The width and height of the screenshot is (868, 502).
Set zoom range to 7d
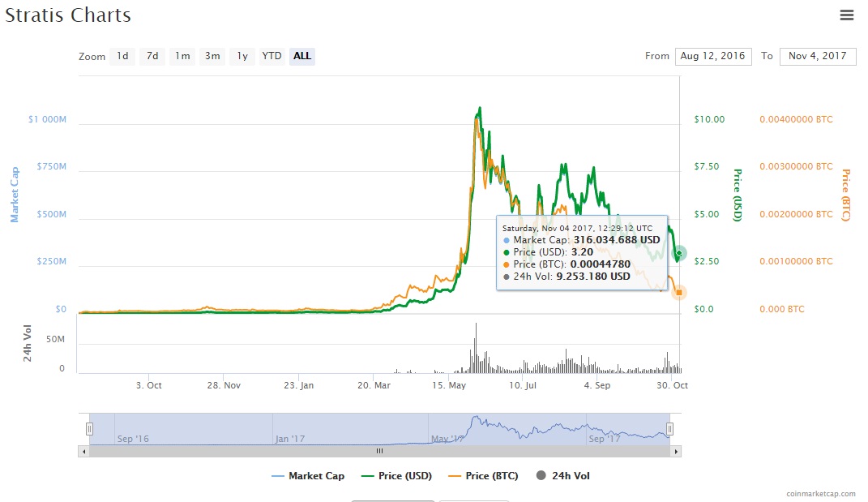pos(152,56)
